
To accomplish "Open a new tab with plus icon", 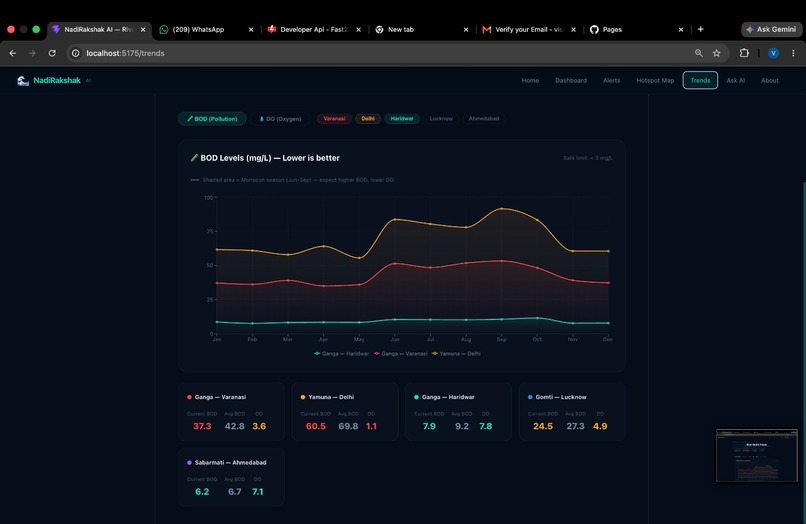I will point(701,29).
